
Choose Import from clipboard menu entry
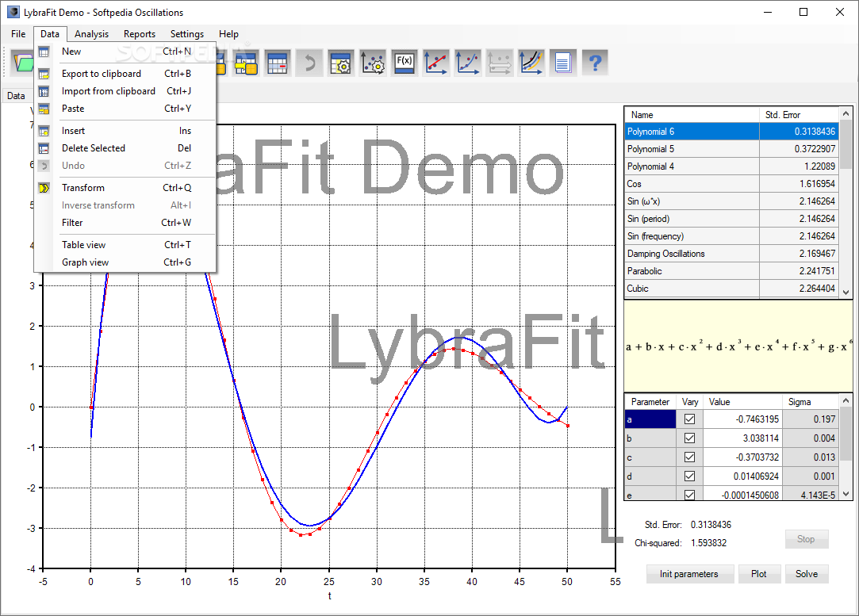125,91
